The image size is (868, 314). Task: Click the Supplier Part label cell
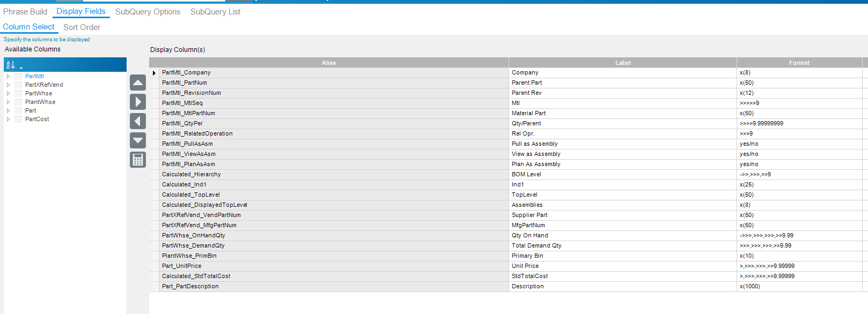(x=623, y=215)
